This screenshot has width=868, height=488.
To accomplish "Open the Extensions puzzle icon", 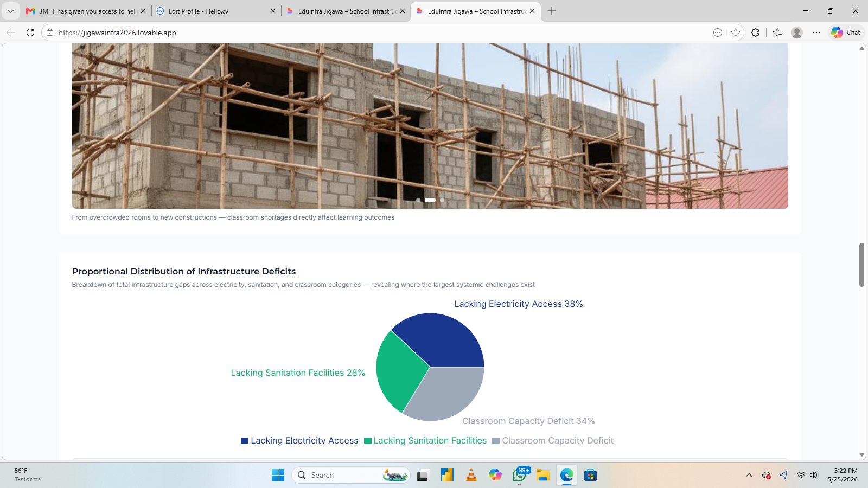I will pyautogui.click(x=755, y=33).
